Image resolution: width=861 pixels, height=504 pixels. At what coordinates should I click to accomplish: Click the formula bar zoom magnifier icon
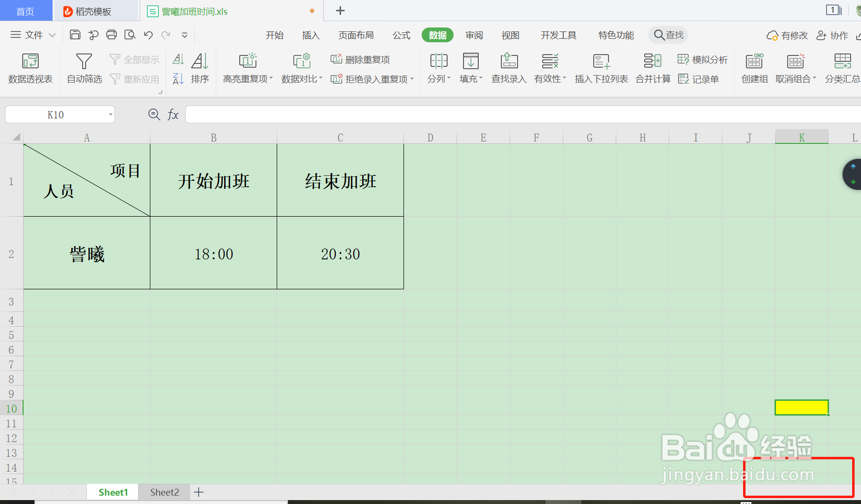154,114
